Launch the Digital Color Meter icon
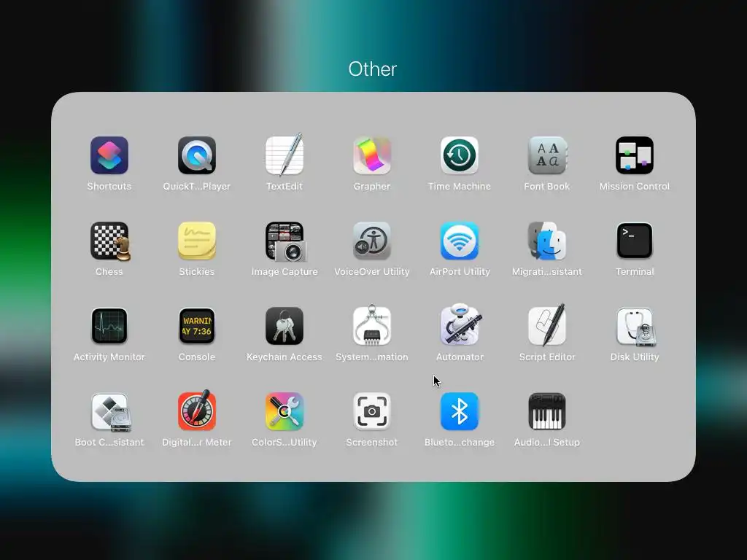This screenshot has width=747, height=560. 197,410
